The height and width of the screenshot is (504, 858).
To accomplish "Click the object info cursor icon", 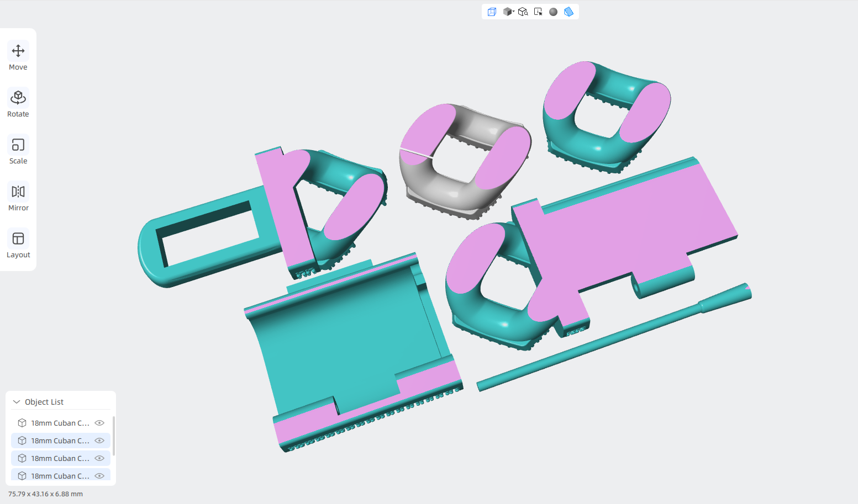I will pos(538,12).
